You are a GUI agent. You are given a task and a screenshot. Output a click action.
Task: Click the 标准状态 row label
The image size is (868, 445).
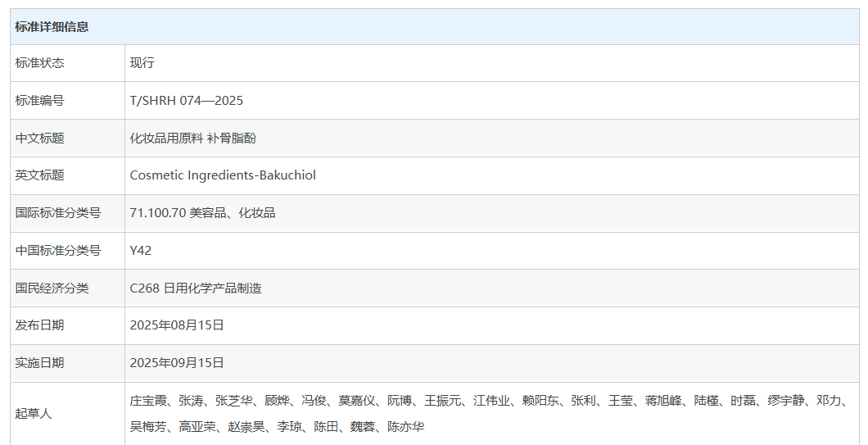[39, 63]
